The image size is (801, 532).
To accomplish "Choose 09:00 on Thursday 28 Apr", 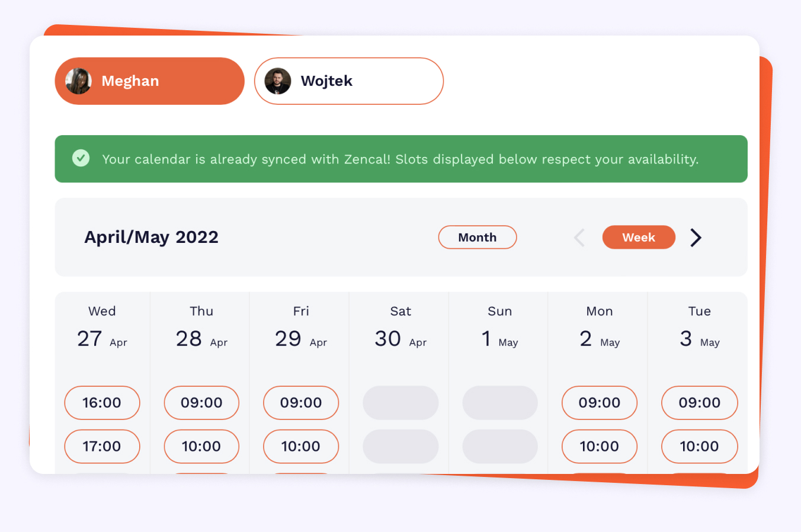I will (201, 403).
